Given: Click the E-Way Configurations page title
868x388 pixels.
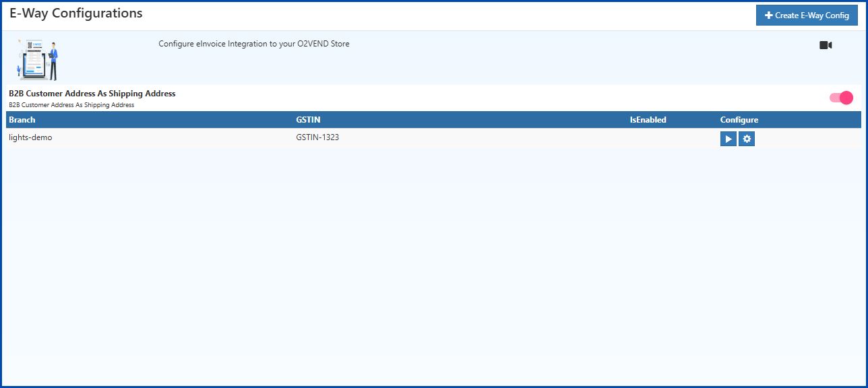Looking at the screenshot, I should tap(77, 13).
